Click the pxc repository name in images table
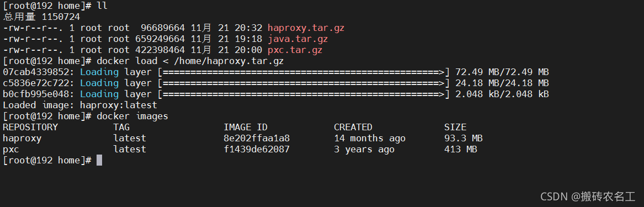 (11, 150)
